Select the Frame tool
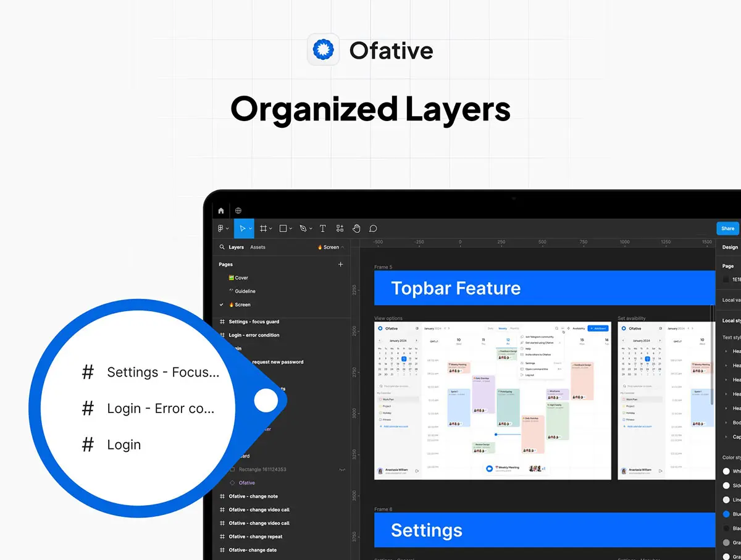 [264, 228]
